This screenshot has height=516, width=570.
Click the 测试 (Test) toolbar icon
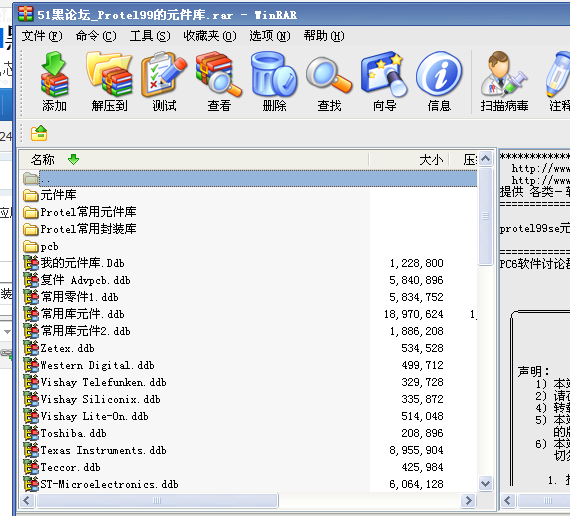164,82
